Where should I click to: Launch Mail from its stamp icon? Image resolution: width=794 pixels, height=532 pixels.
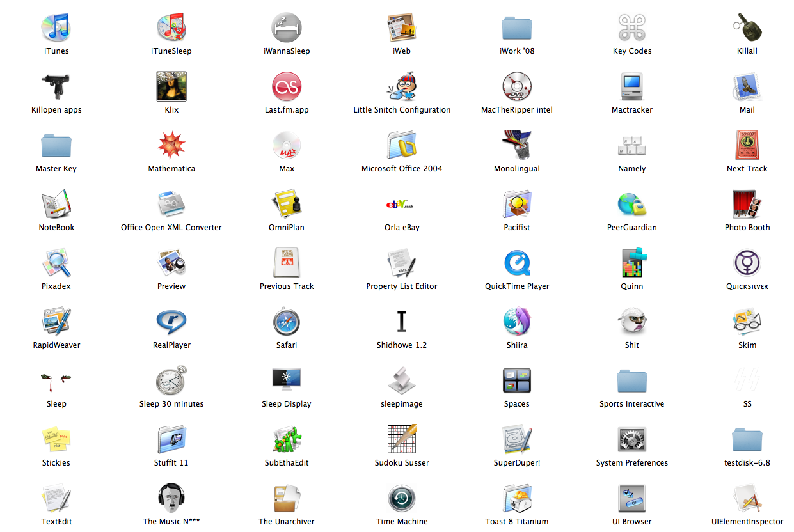pos(747,86)
